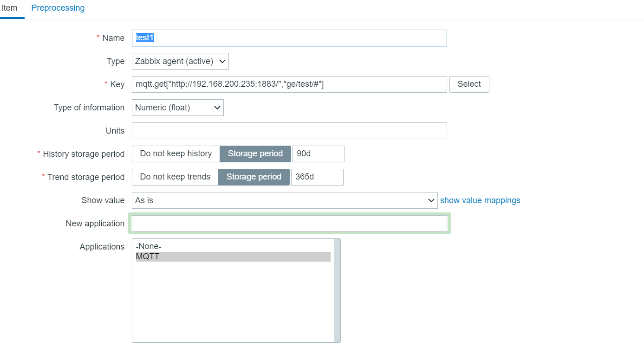Open the 'show value mappings' link
The height and width of the screenshot is (346, 644).
pos(480,200)
